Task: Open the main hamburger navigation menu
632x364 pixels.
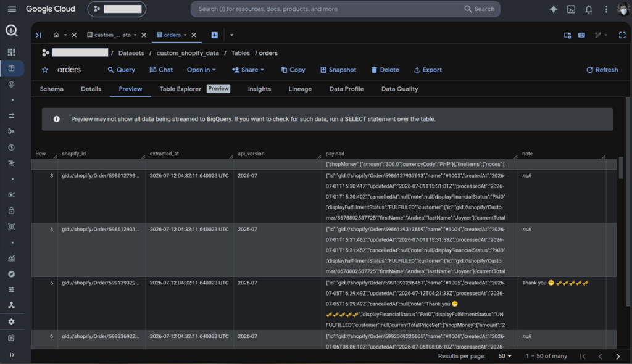Action: [x=12, y=9]
